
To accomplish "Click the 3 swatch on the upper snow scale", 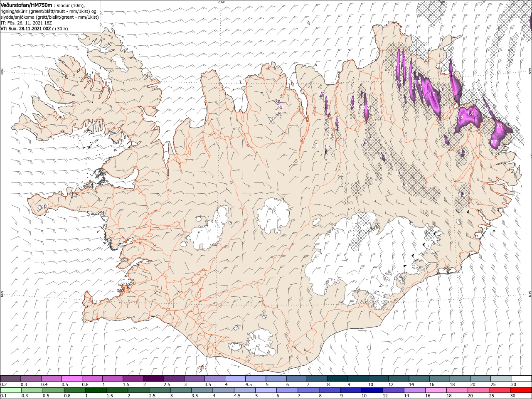I will tap(195, 379).
